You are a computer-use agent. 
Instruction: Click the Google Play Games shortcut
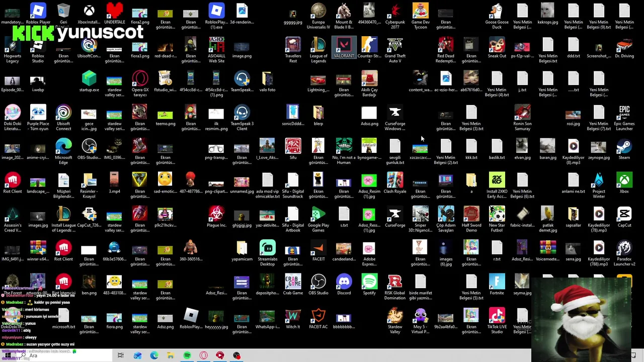(318, 219)
